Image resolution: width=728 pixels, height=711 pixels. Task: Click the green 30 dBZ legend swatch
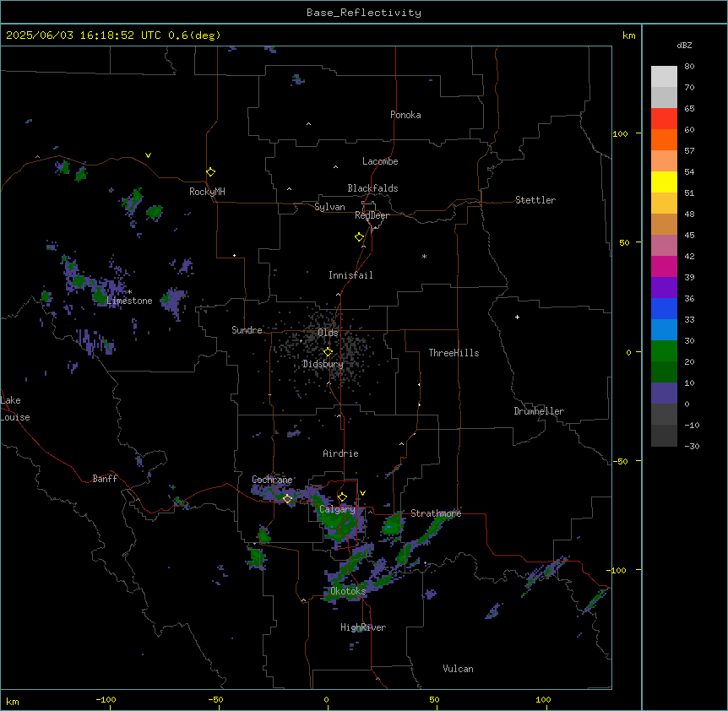664,351
